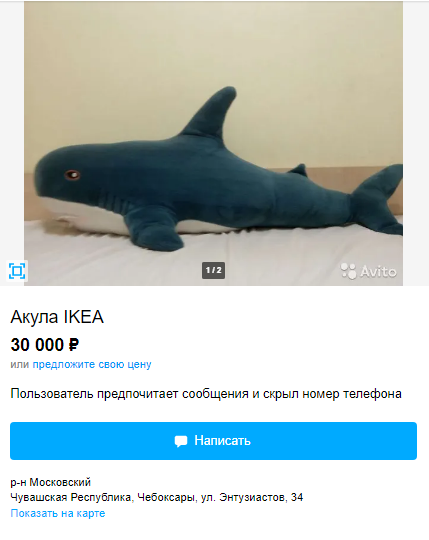Click the 30 000 price amount

coord(37,345)
